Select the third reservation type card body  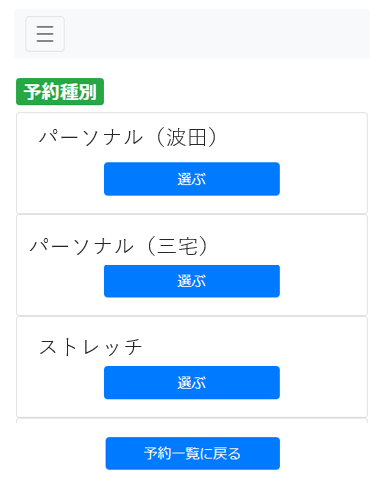tap(192, 367)
